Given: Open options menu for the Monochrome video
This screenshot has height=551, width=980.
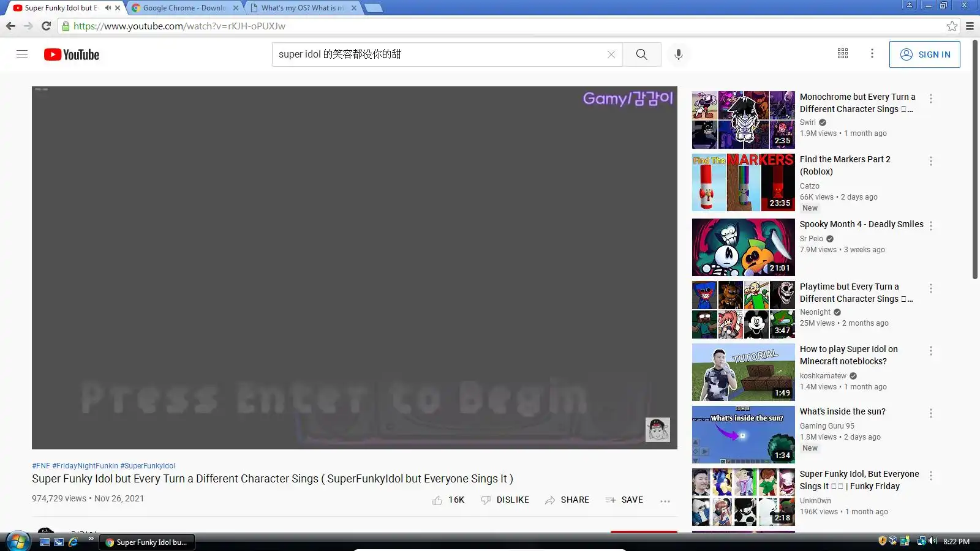Looking at the screenshot, I should click(931, 99).
